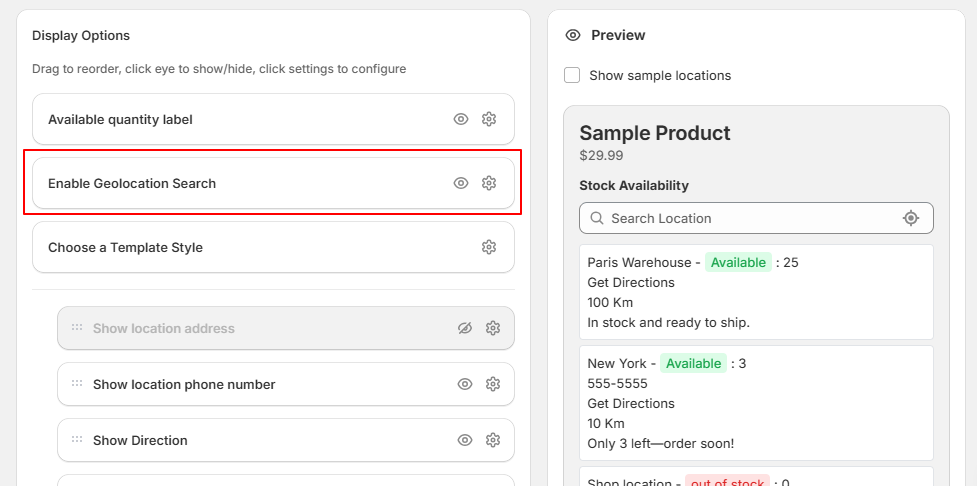This screenshot has width=977, height=486.
Task: Click the Available badge for New York
Action: point(693,363)
